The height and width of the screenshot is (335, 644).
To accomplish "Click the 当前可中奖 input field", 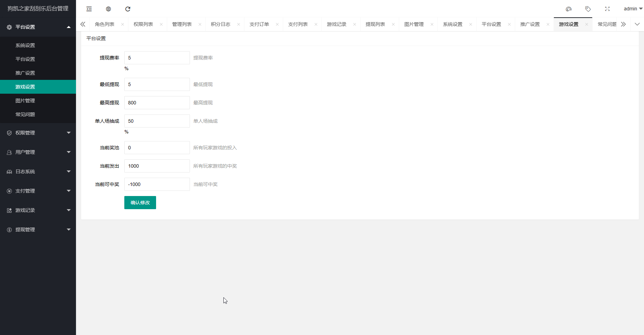I will tap(157, 184).
